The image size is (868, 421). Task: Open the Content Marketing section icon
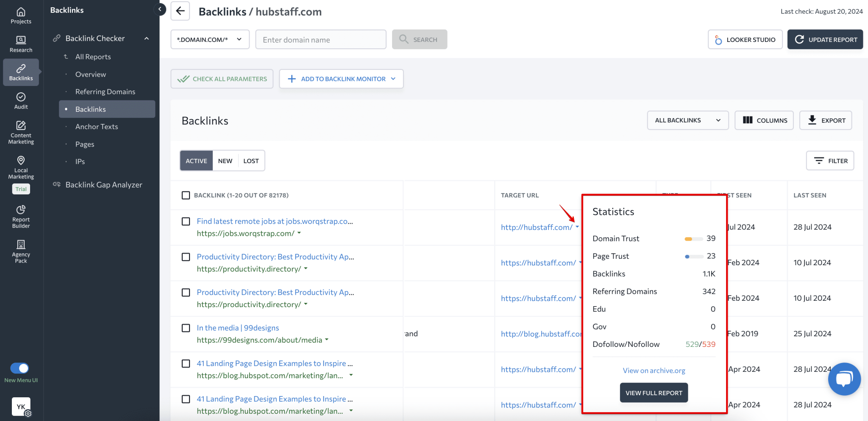21,133
